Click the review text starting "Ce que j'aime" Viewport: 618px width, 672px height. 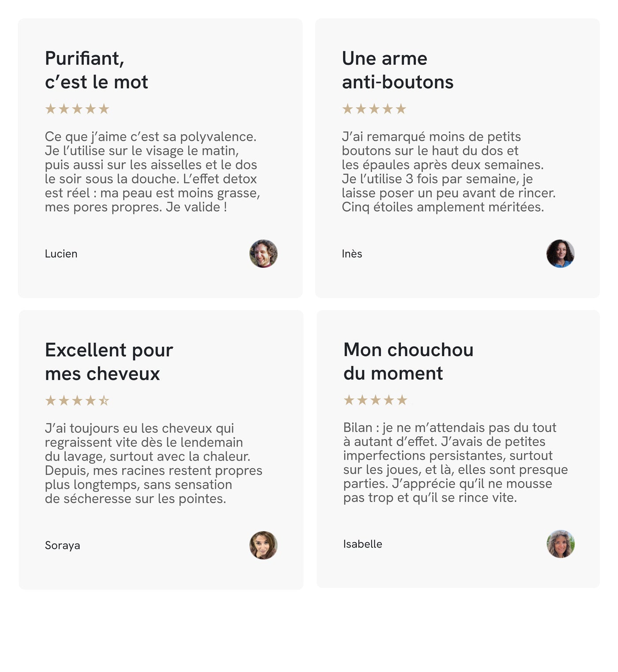(x=153, y=172)
